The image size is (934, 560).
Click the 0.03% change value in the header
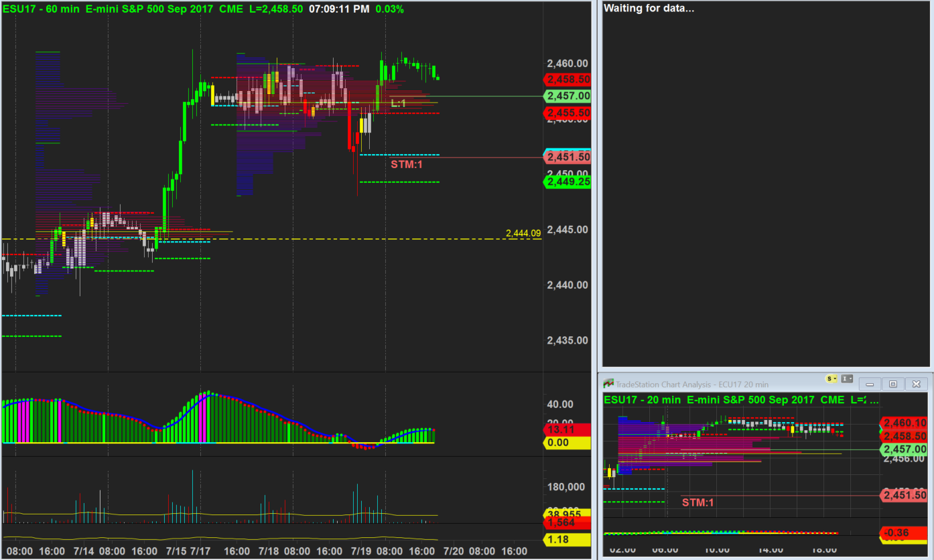389,9
